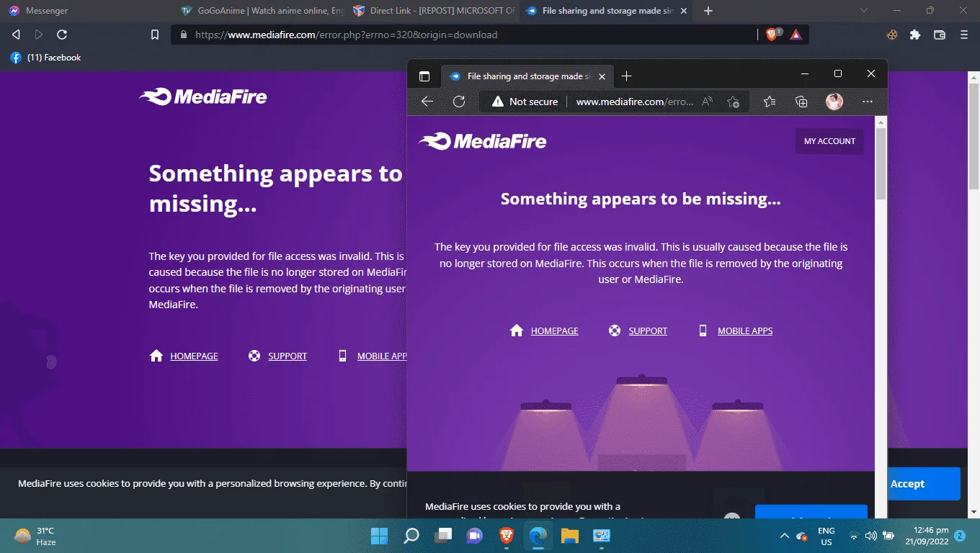The height and width of the screenshot is (553, 980).
Task: Open the taskbar Search icon
Action: pyautogui.click(x=411, y=536)
